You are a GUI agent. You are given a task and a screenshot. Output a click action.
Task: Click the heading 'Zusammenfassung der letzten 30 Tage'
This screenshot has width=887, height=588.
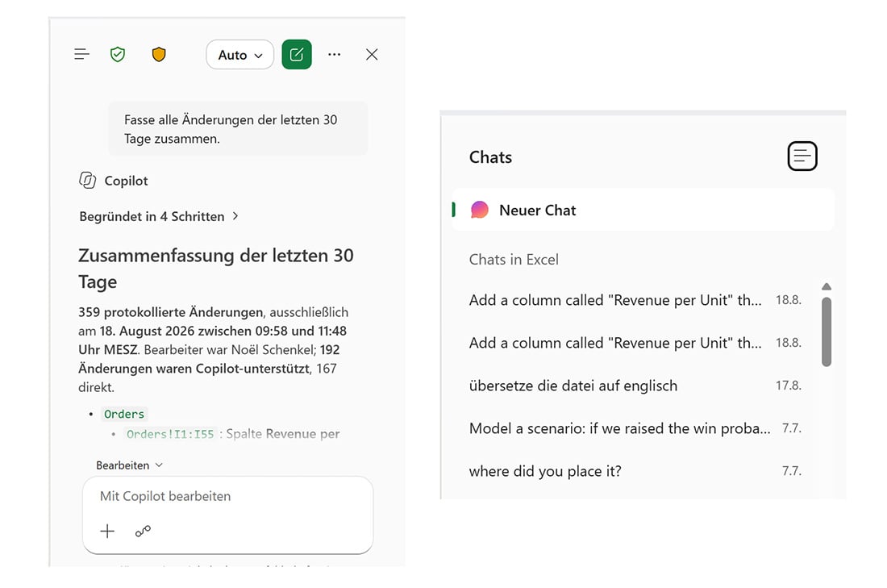tap(215, 269)
